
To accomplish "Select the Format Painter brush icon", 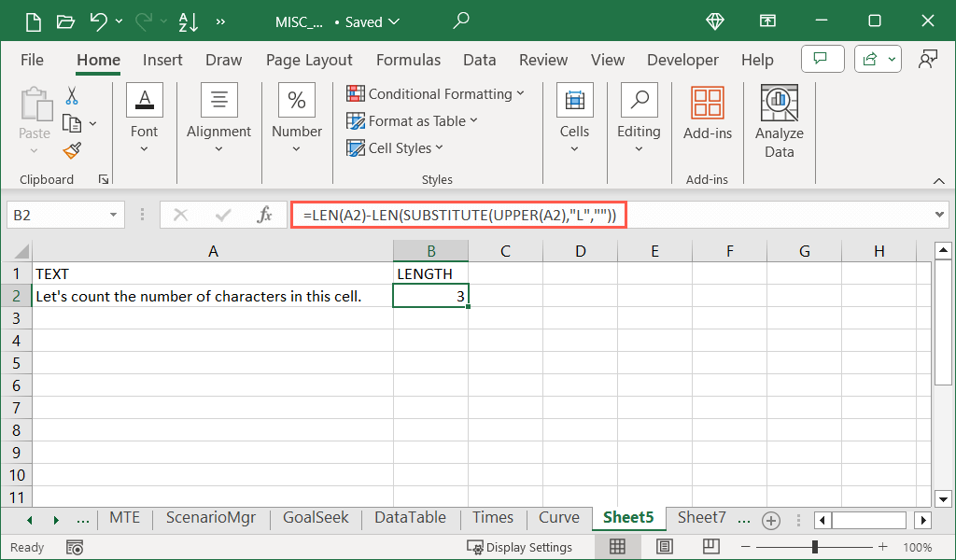I will pyautogui.click(x=72, y=150).
